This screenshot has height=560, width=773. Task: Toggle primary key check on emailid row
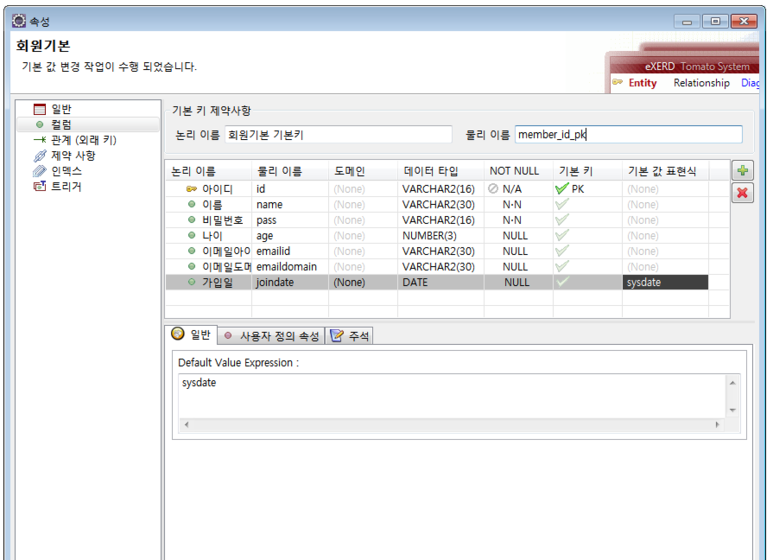coord(562,251)
